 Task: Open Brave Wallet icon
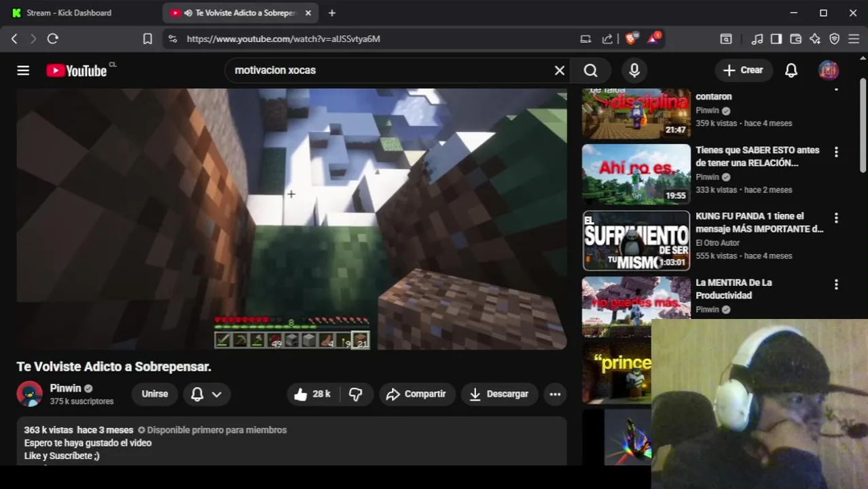(x=796, y=39)
